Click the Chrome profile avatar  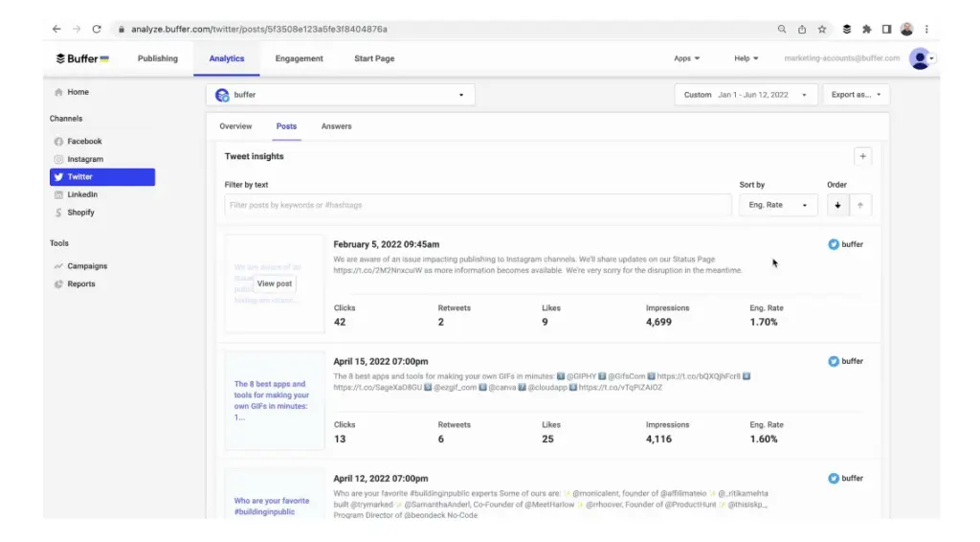point(907,29)
